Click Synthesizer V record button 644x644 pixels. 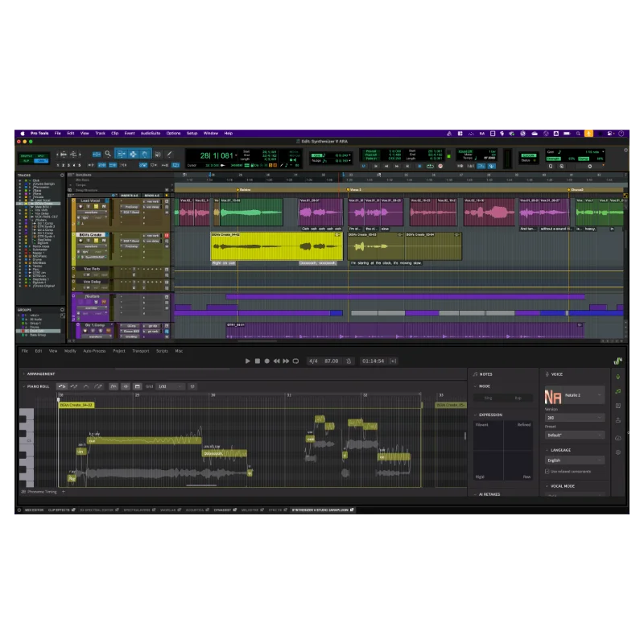tap(267, 361)
